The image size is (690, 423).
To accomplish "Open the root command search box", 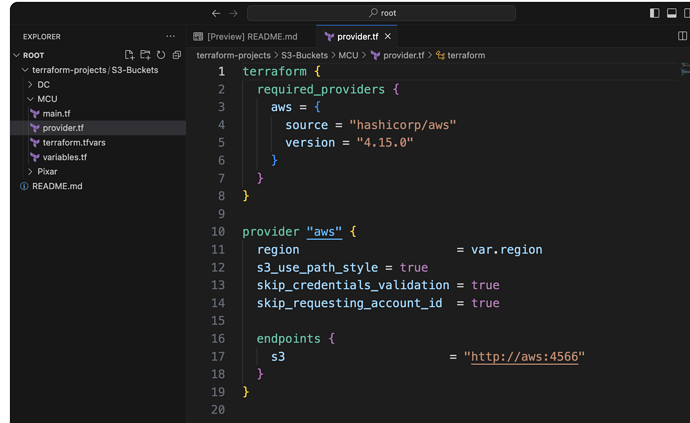I will (x=381, y=13).
